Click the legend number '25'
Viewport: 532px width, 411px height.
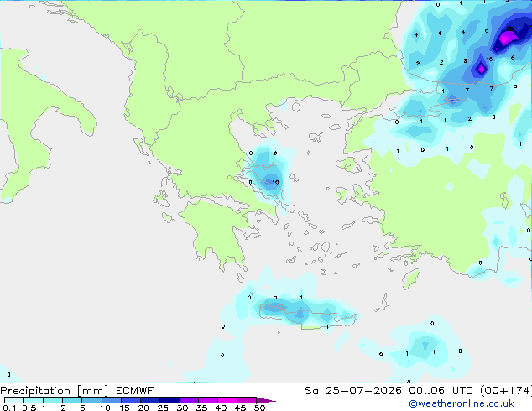(x=163, y=408)
